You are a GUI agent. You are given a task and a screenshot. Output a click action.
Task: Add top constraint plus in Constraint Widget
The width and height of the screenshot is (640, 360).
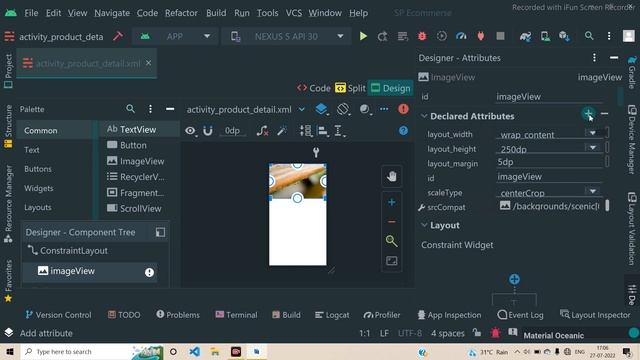point(514,280)
